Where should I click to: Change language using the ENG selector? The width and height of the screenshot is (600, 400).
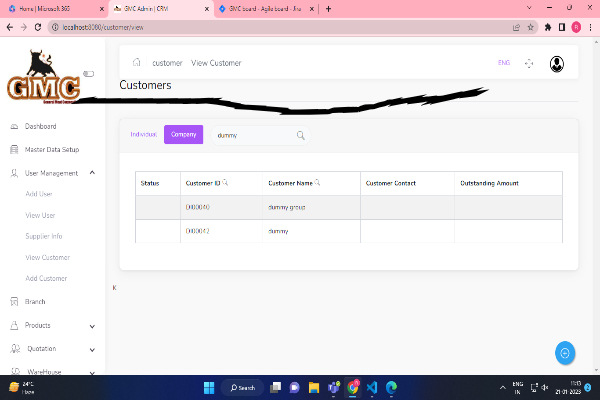(x=503, y=63)
